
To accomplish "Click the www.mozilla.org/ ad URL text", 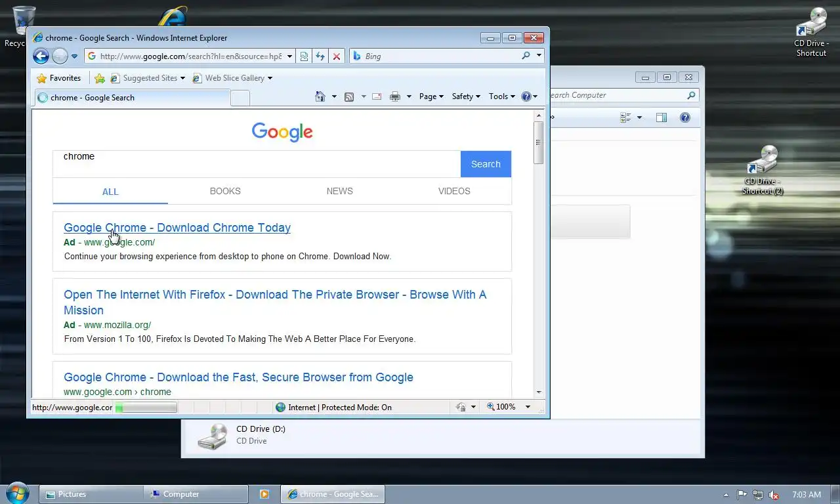I will (117, 325).
